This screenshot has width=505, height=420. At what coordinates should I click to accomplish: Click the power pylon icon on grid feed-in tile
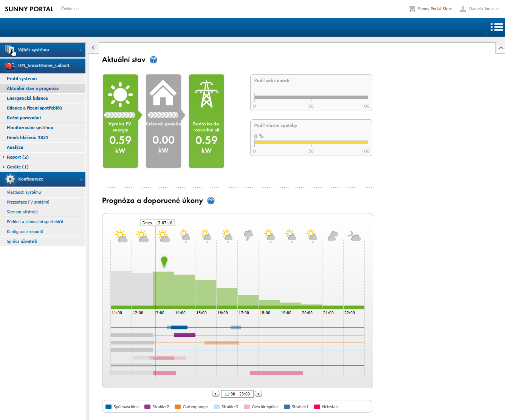pos(206,94)
